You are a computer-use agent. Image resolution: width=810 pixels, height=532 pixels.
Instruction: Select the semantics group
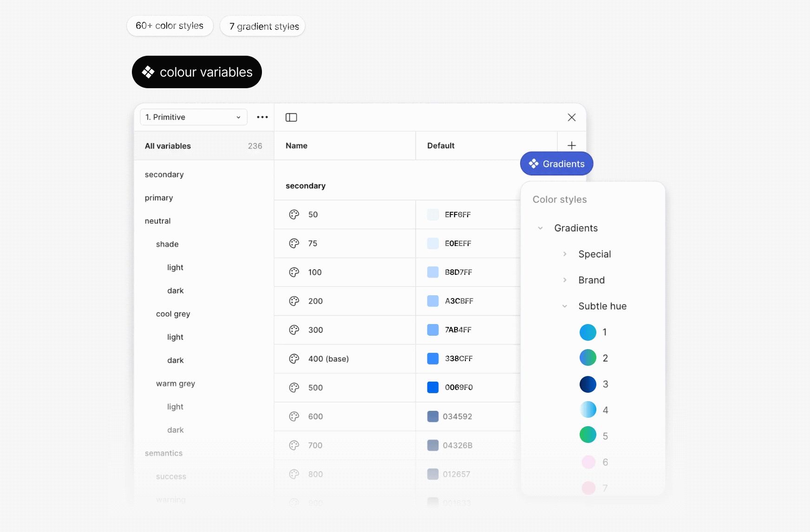coord(163,453)
